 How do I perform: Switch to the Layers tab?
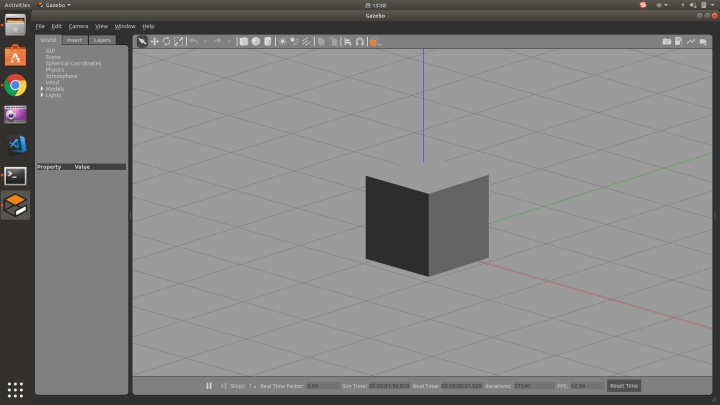[102, 40]
